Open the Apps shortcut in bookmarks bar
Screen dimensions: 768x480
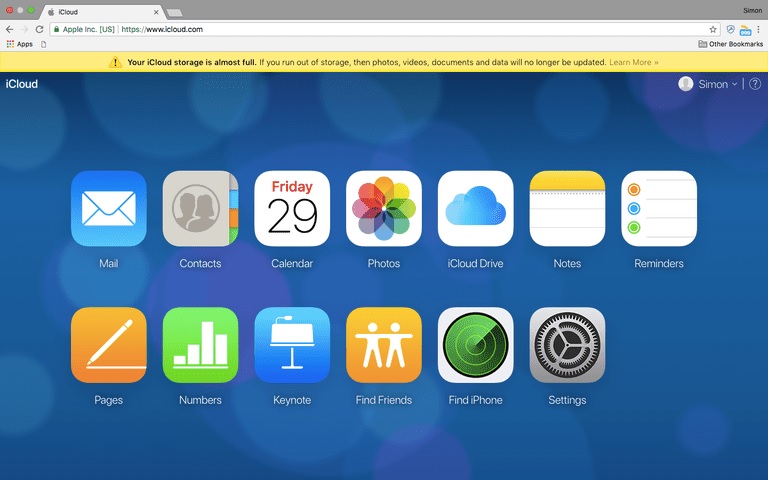point(20,44)
